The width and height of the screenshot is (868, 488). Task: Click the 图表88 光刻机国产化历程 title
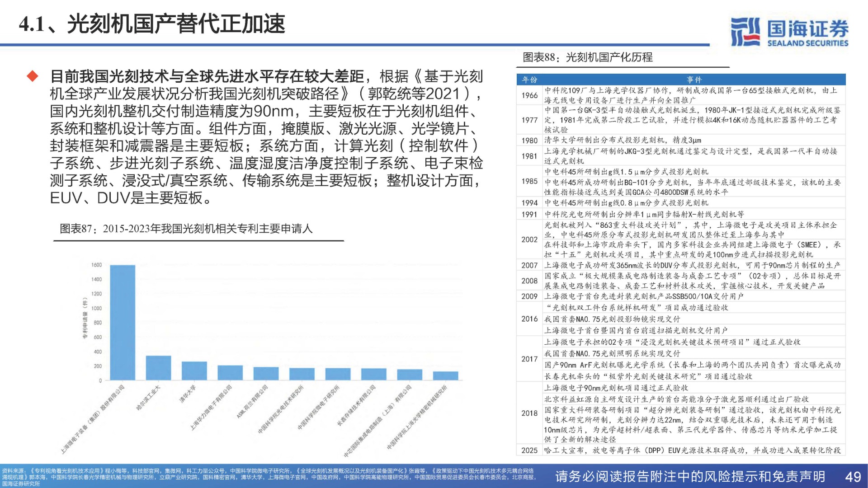point(587,57)
